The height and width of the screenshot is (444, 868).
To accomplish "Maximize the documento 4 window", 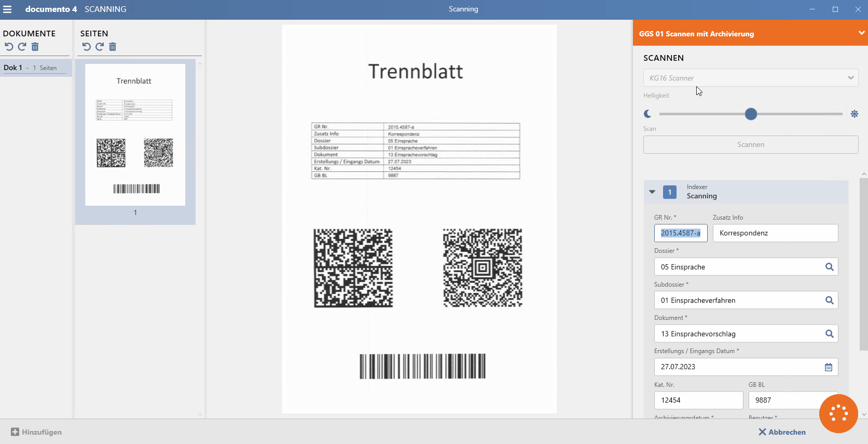I will 835,9.
